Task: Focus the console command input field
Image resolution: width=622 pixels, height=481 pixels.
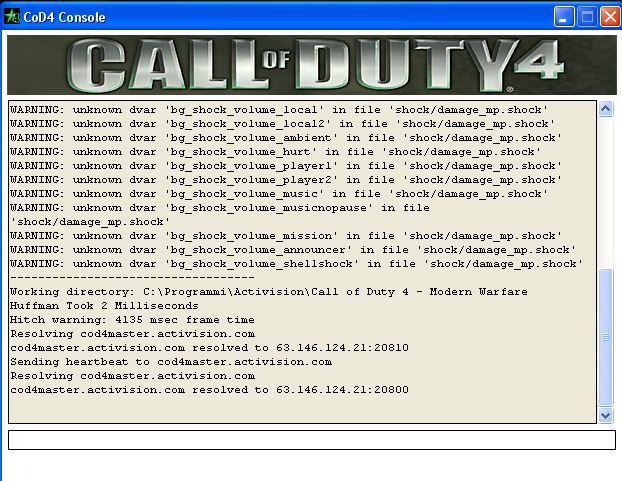Action: pos(312,440)
